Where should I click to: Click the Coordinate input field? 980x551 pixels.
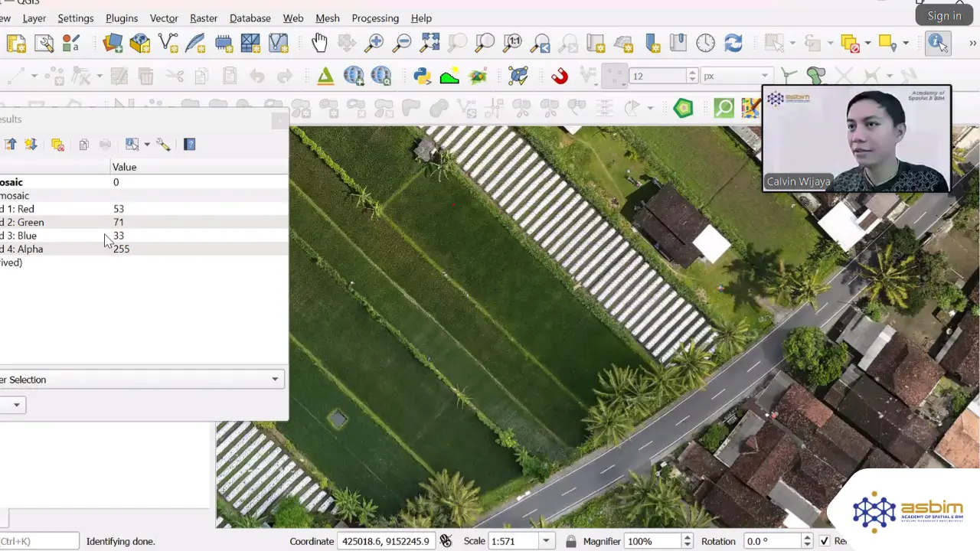387,541
